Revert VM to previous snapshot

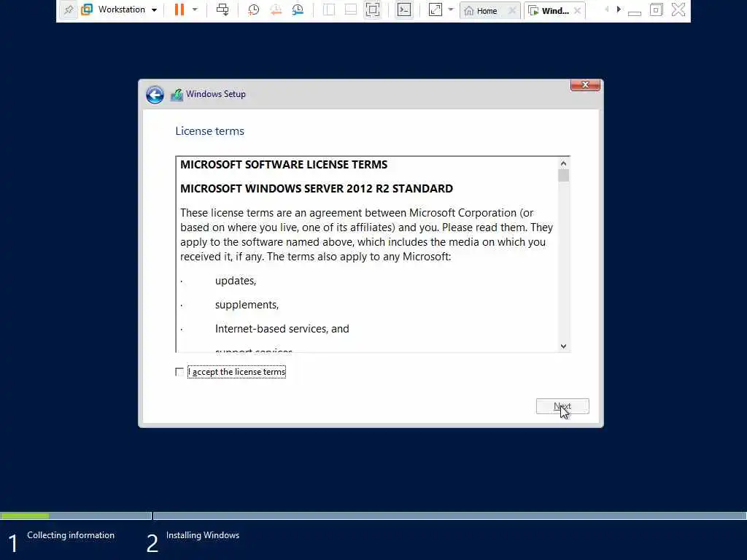tap(276, 9)
